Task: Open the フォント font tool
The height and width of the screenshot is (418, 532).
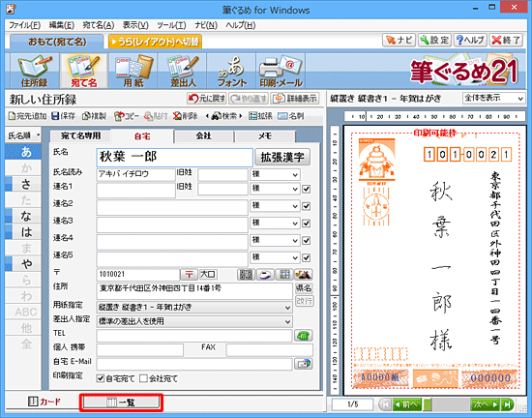Action: [231, 71]
